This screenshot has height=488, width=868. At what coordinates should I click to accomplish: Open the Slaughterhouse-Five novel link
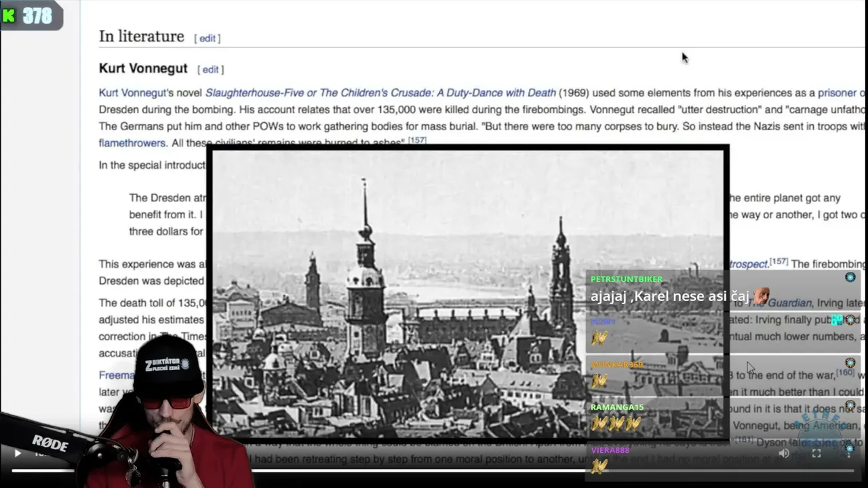coord(380,93)
